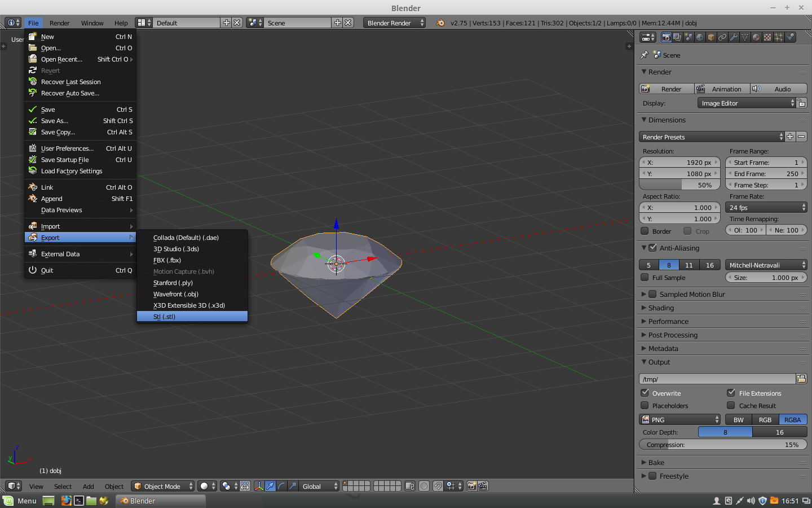Expand the Bake panel
Viewport: 812px width, 508px height.
coord(656,462)
